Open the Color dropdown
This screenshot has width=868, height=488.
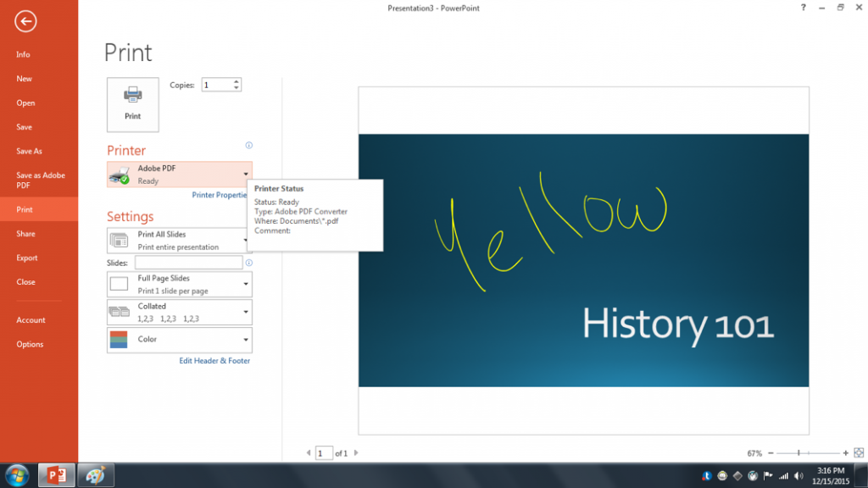click(x=180, y=340)
